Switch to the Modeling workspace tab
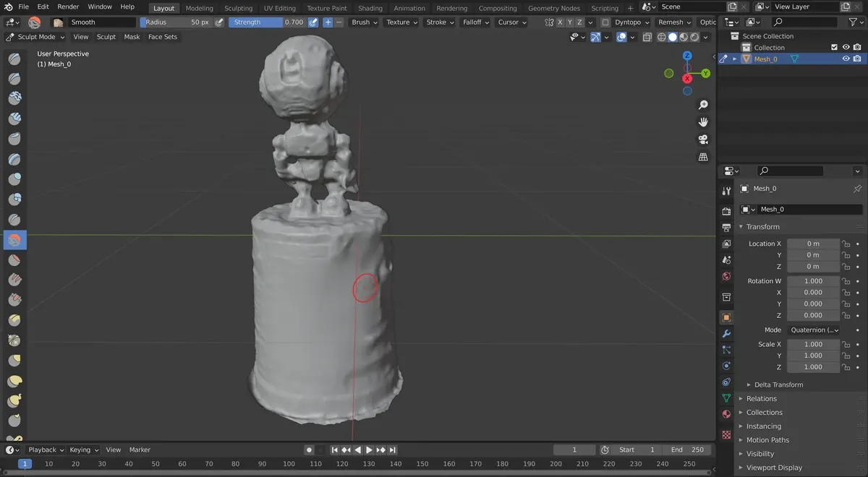The image size is (868, 477). [x=199, y=8]
